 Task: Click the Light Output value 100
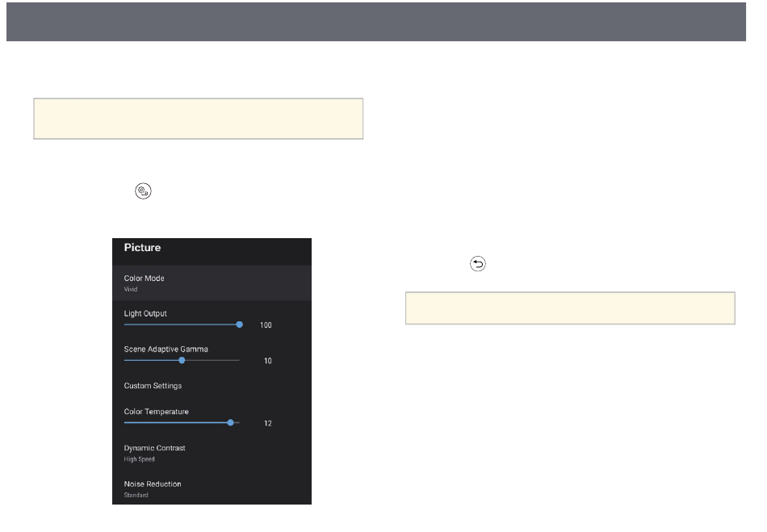[x=266, y=325]
